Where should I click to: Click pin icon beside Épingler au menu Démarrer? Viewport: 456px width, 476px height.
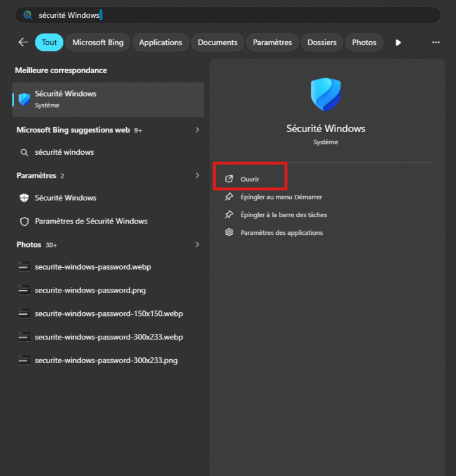(x=229, y=197)
